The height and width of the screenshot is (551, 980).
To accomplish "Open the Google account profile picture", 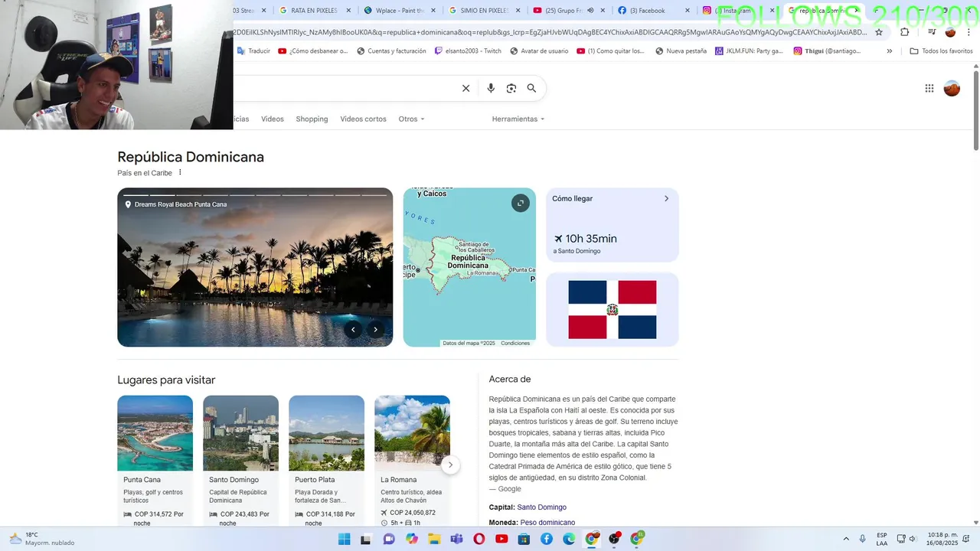I will pyautogui.click(x=952, y=88).
